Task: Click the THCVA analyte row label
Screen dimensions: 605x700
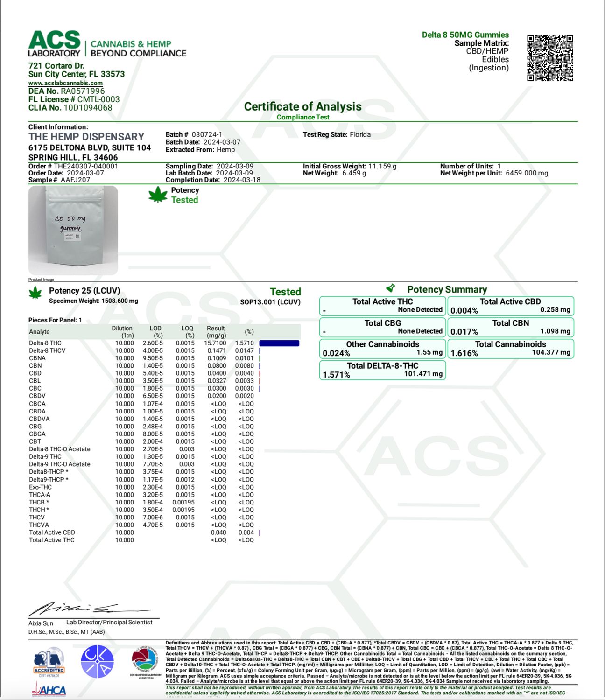Action: tap(39, 525)
